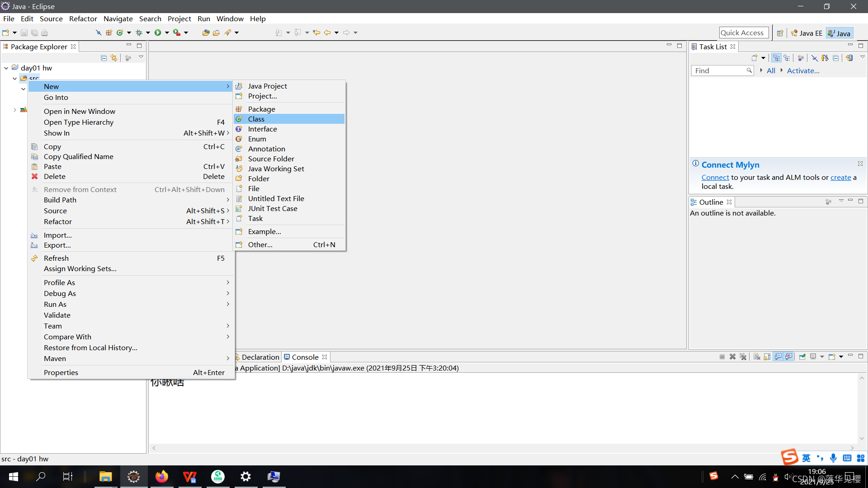The height and width of the screenshot is (488, 868).
Task: Click the Run toolbar icon
Action: (x=158, y=33)
